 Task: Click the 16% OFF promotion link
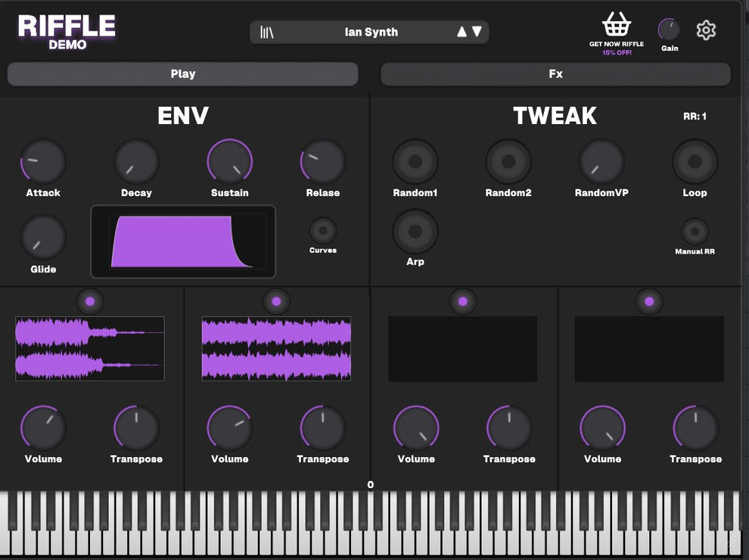[616, 52]
